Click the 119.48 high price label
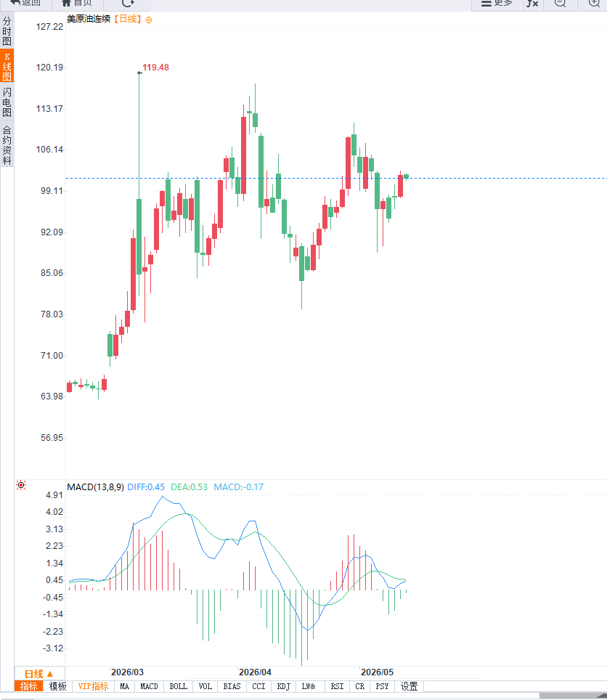The height and width of the screenshot is (700, 607). click(155, 68)
